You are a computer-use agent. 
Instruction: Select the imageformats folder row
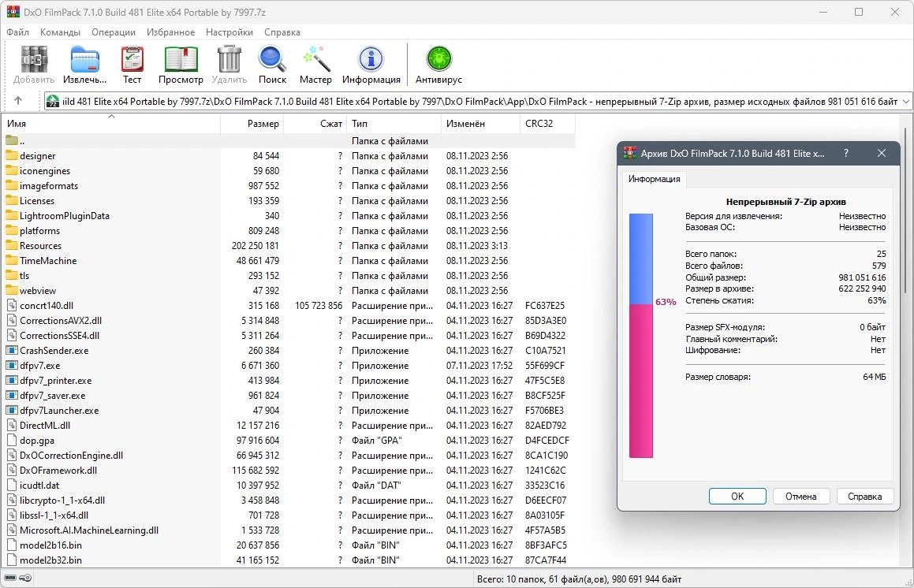pos(289,186)
